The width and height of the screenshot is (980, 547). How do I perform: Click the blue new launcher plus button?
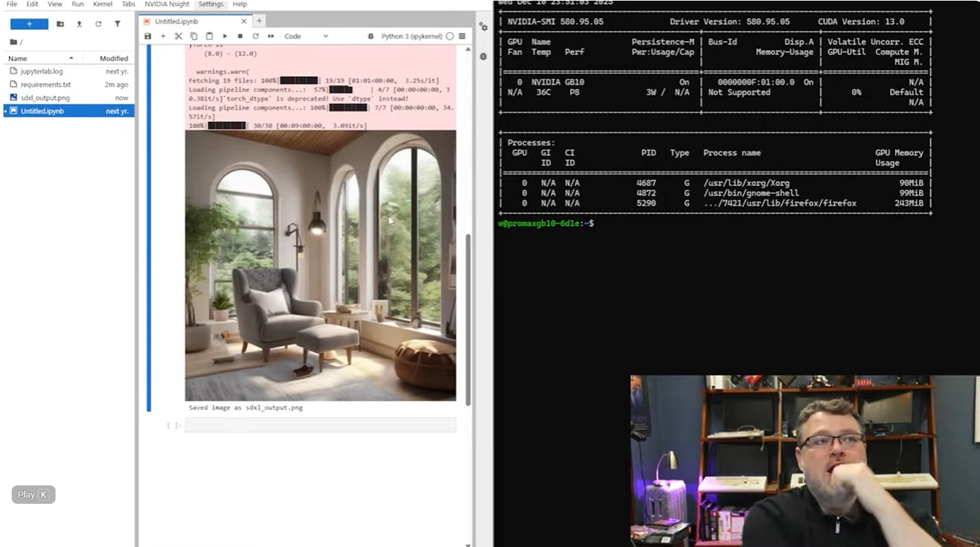click(x=29, y=24)
